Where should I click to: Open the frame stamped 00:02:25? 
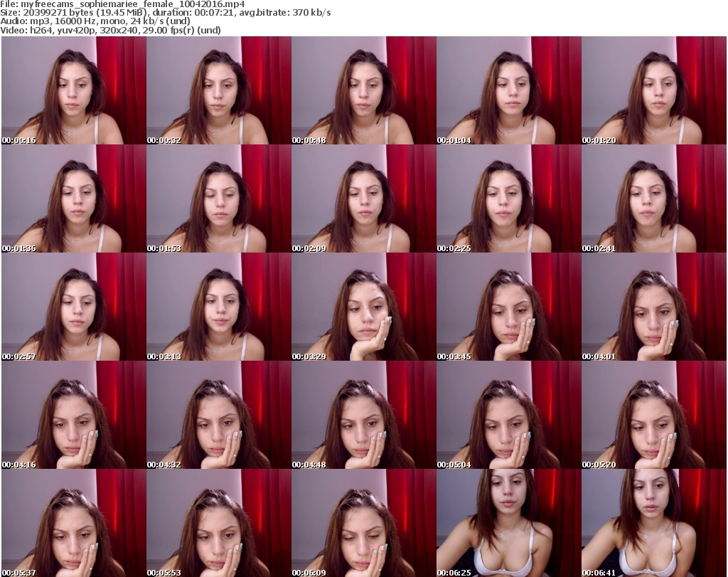[x=509, y=198]
